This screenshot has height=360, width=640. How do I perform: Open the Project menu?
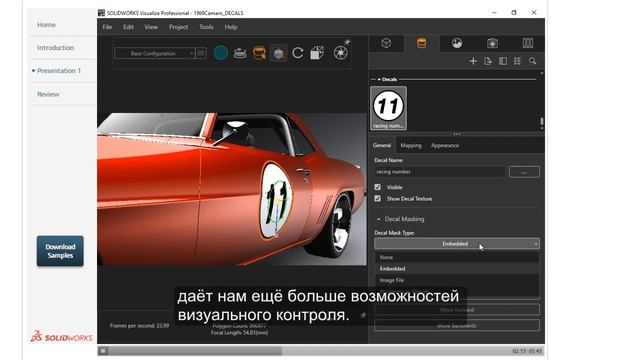[x=178, y=27]
